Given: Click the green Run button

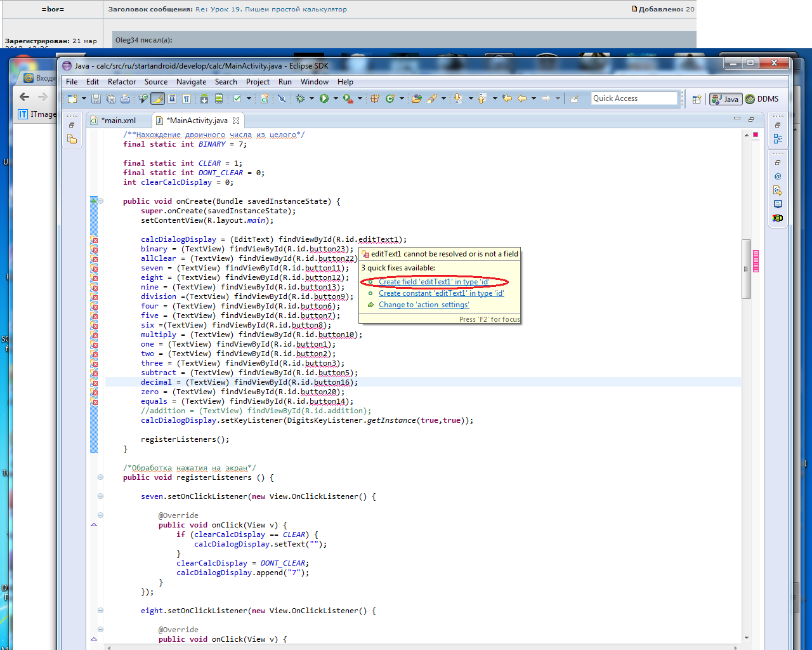Looking at the screenshot, I should [x=324, y=98].
